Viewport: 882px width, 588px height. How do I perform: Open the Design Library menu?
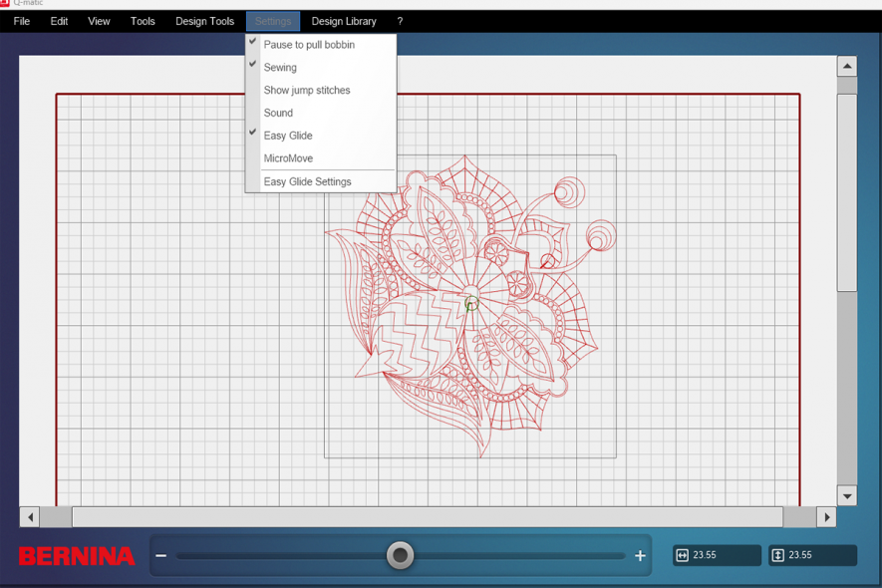point(344,20)
